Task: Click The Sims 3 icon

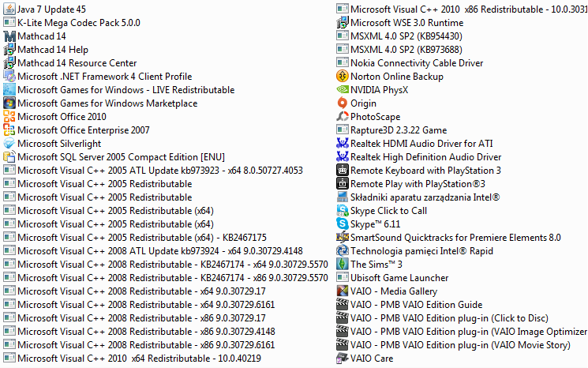Action: pyautogui.click(x=342, y=265)
